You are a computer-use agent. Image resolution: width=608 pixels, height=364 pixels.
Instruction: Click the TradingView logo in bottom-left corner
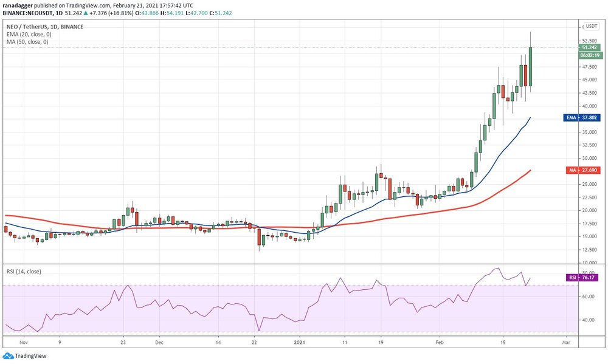[x=24, y=356]
